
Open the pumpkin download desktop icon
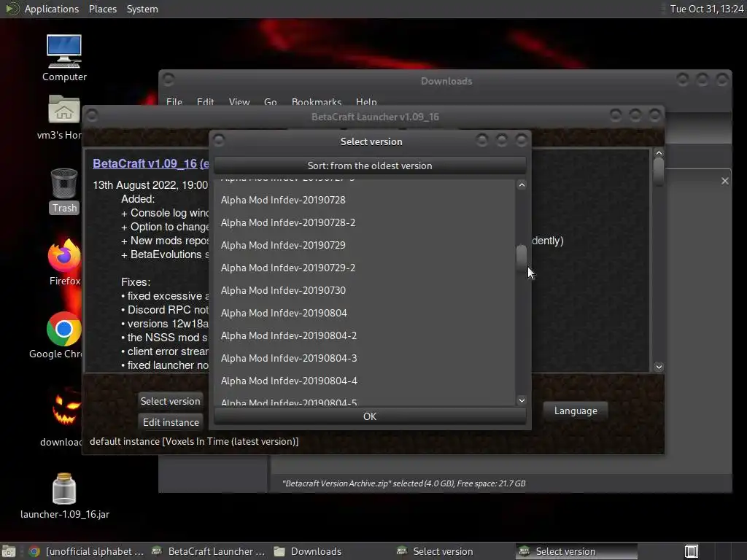64,417
